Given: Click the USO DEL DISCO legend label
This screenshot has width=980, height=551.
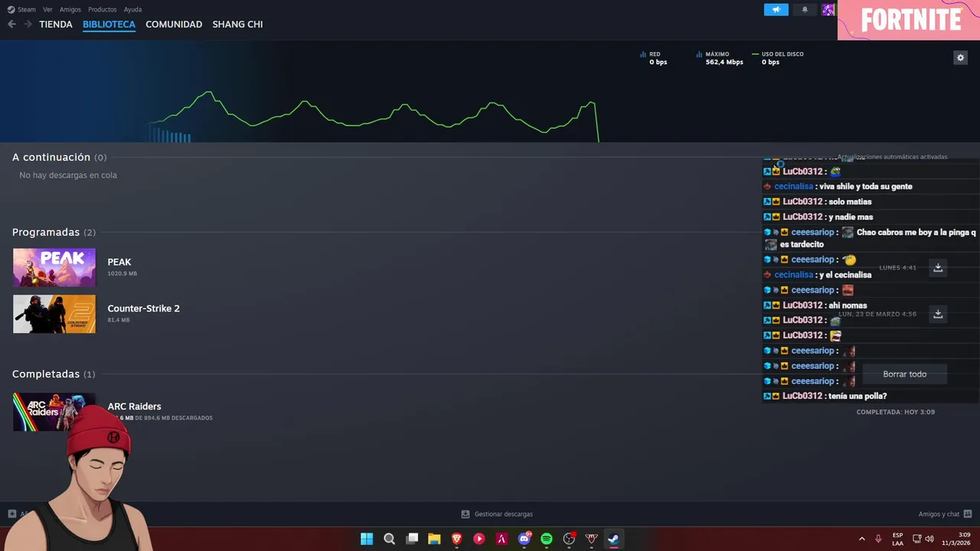Looking at the screenshot, I should coord(782,54).
